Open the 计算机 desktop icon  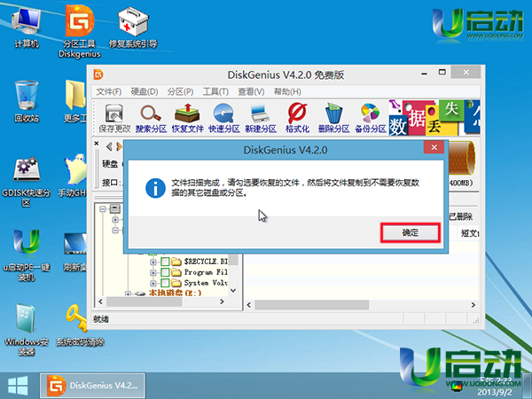pos(27,27)
